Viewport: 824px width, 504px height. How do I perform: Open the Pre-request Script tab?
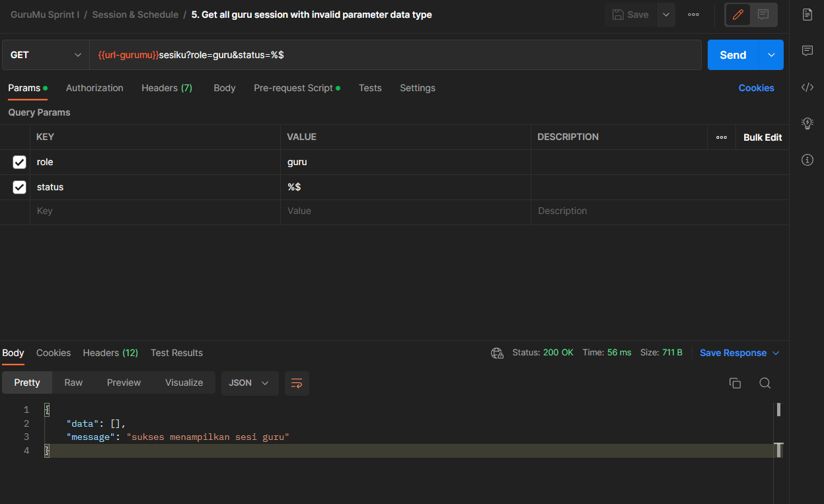[297, 88]
